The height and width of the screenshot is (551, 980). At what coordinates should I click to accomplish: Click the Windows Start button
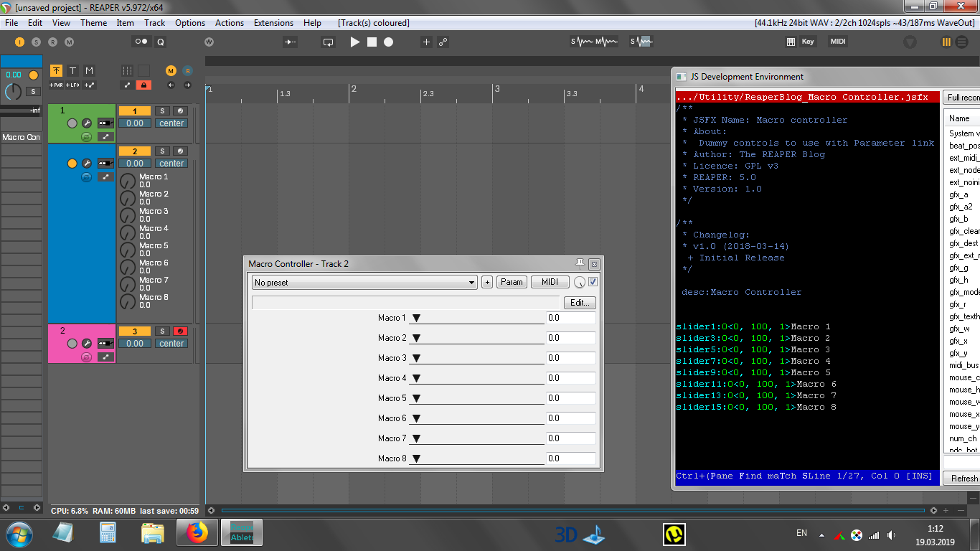(x=19, y=534)
